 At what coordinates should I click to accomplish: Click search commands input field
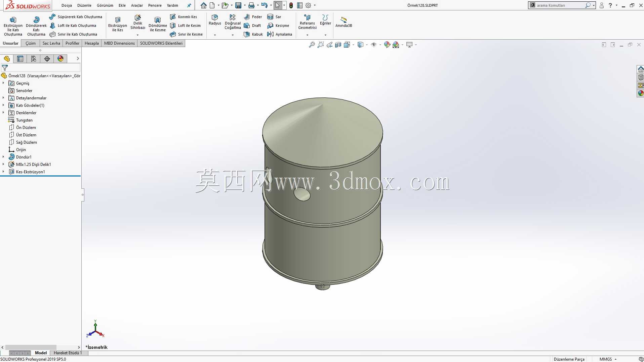click(560, 5)
